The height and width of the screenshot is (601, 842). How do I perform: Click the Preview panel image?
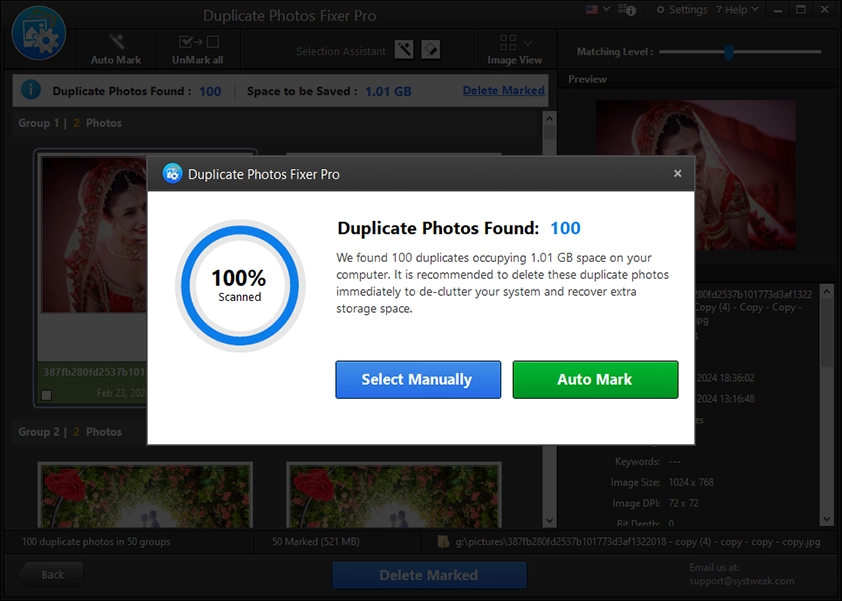(x=696, y=175)
